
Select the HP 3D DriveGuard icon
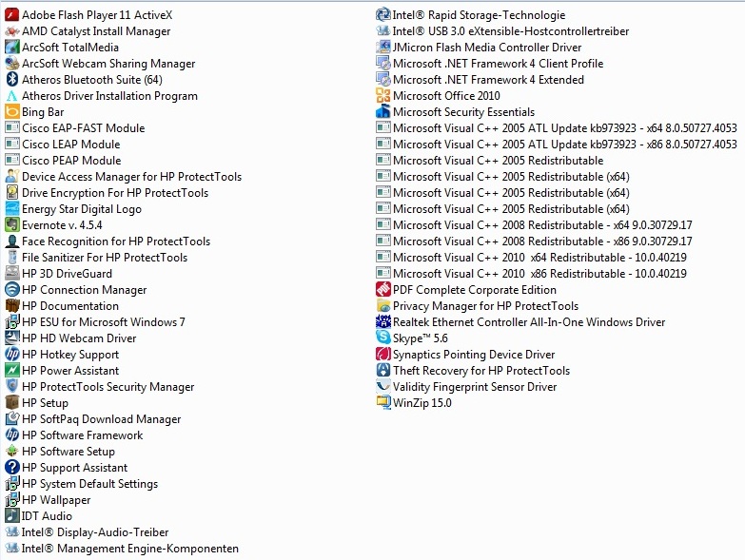click(x=11, y=274)
